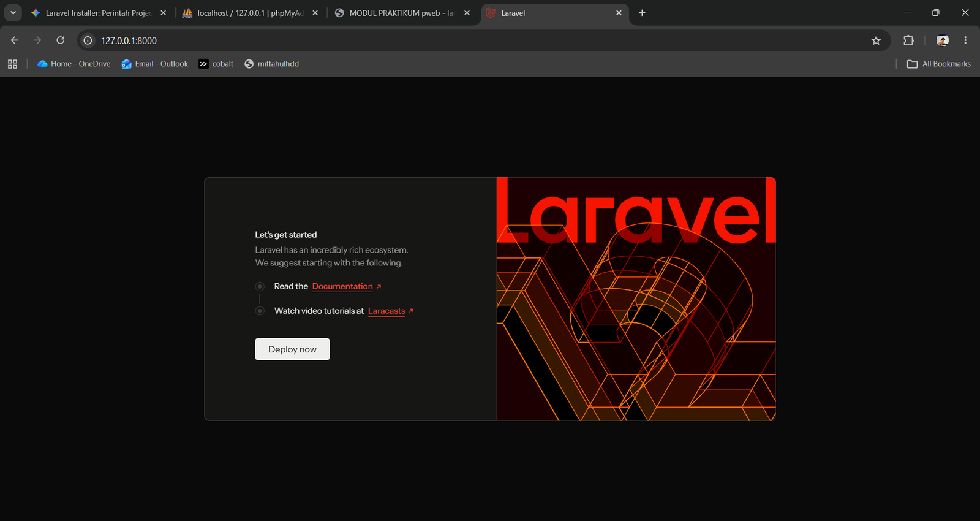
Task: Go back to previous page
Action: [x=15, y=40]
